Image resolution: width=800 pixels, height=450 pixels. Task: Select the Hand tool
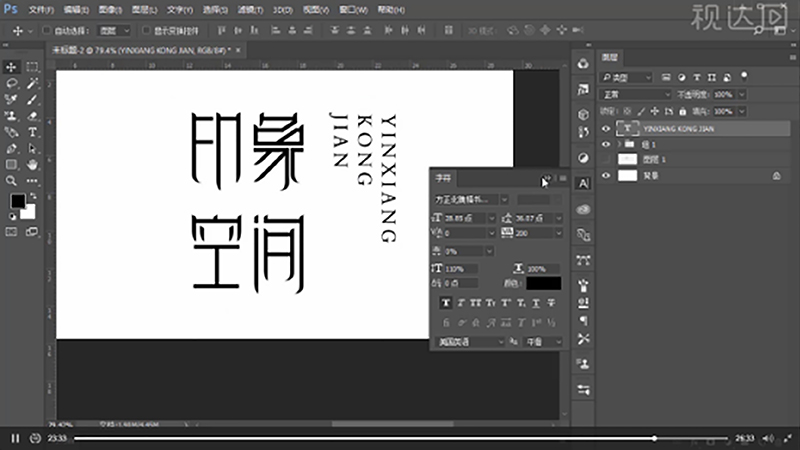32,164
